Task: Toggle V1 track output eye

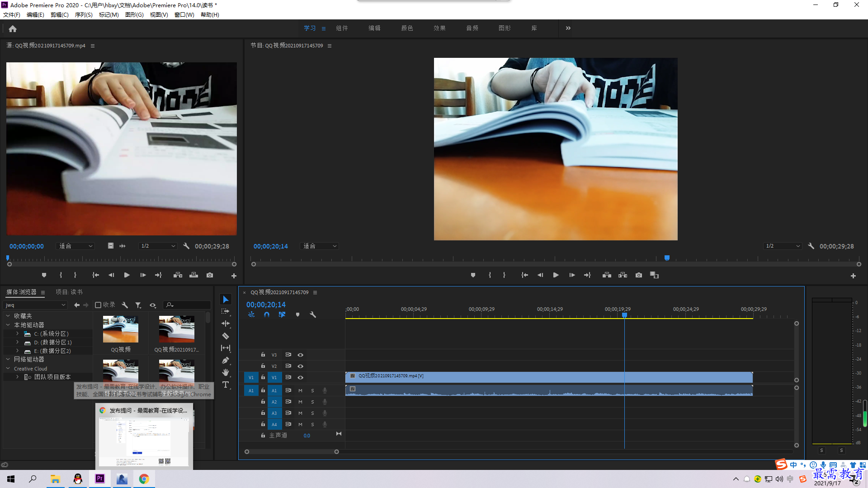Action: click(x=300, y=377)
